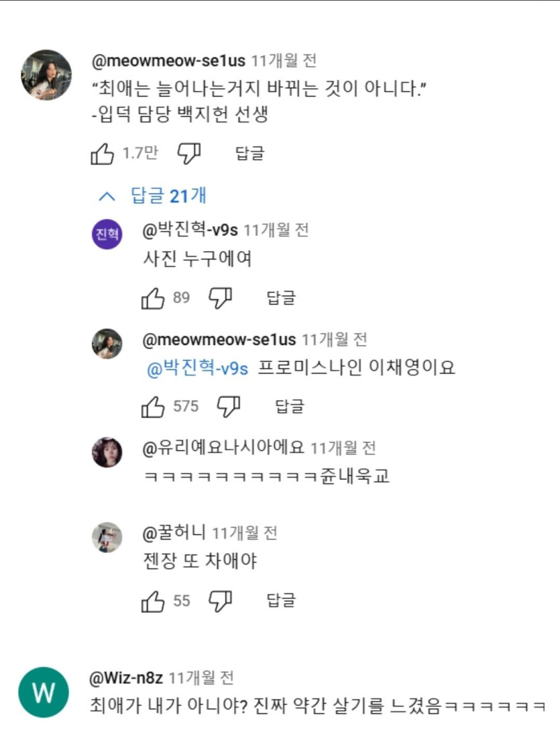Click 답글 under 박진혁-v9s comment
560x745 pixels.
pos(281,298)
